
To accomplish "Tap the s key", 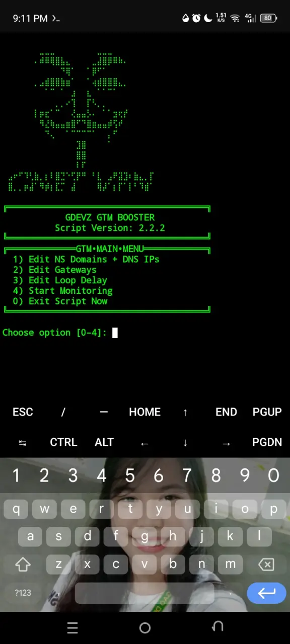I will 59,536.
